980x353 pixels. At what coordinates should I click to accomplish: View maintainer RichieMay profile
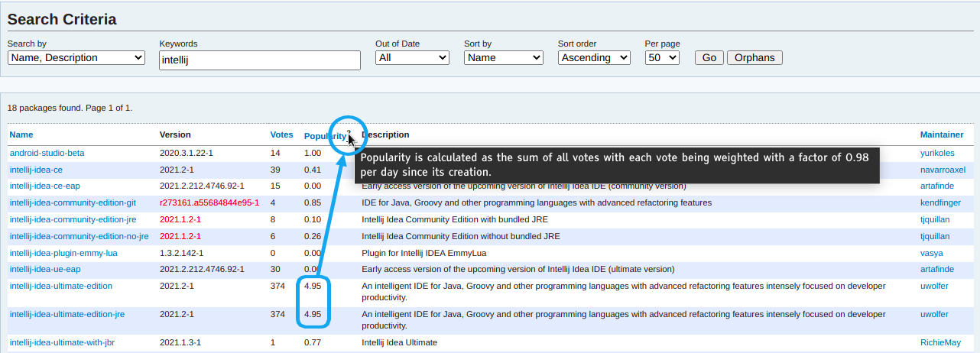pos(940,342)
